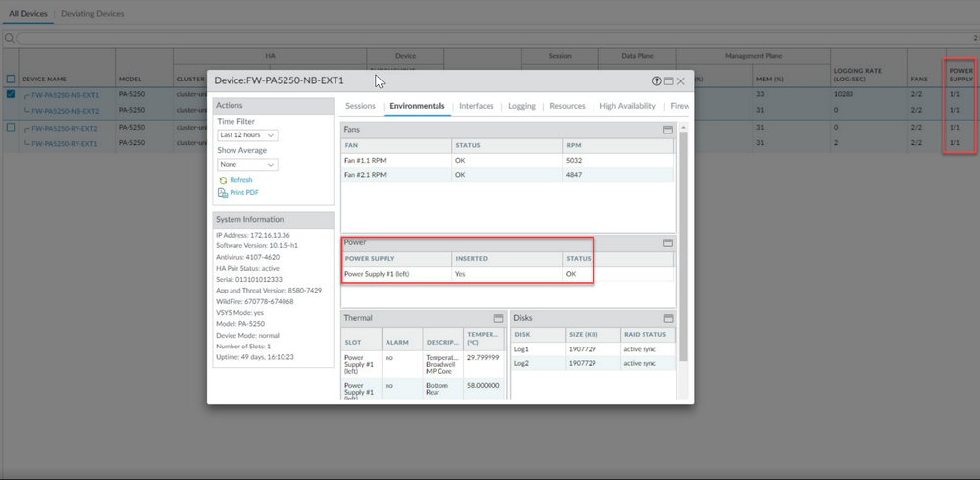The image size is (980, 480).
Task: Click the Refresh icon in Actions
Action: tap(223, 180)
